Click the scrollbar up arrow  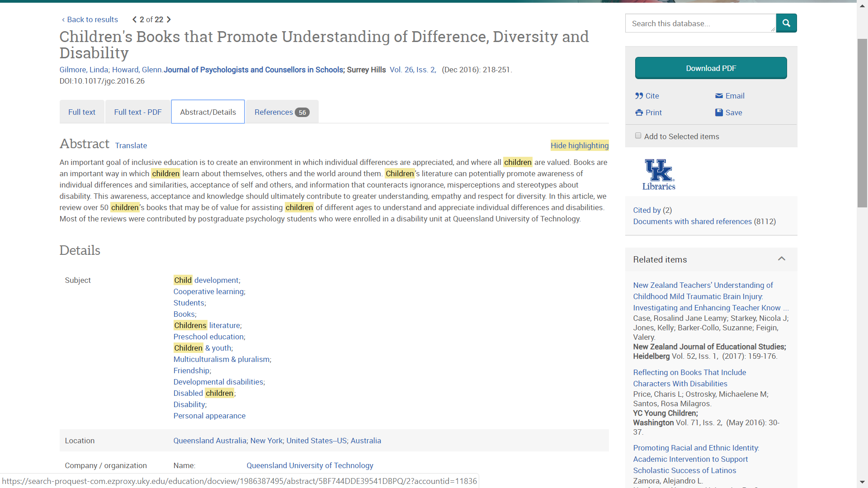click(x=862, y=5)
